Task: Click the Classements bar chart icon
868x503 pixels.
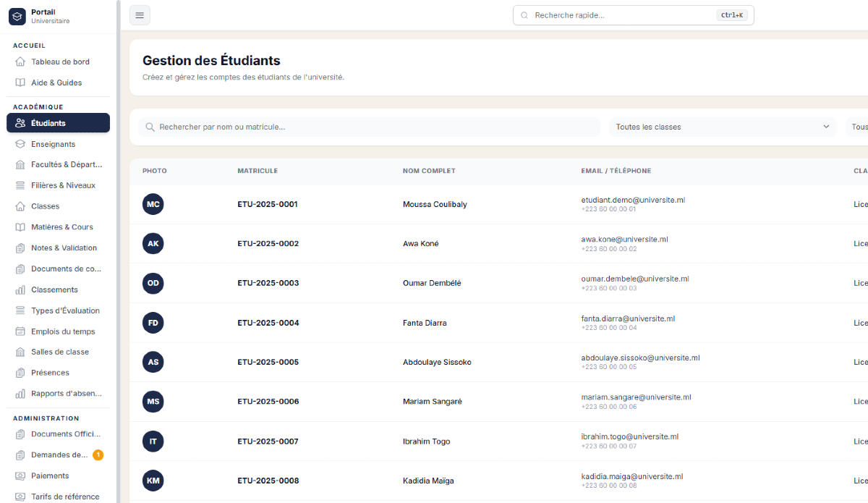Action: [20, 289]
